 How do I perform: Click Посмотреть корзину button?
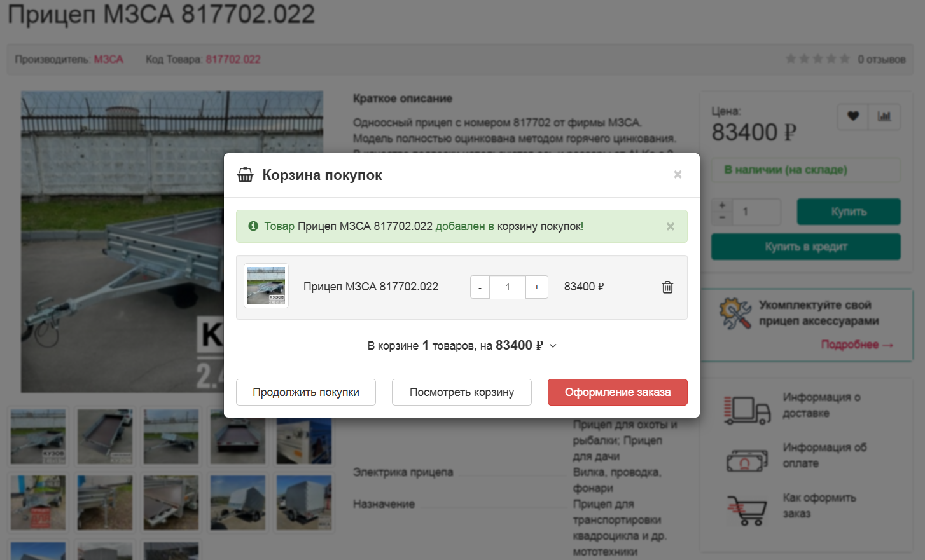[462, 392]
